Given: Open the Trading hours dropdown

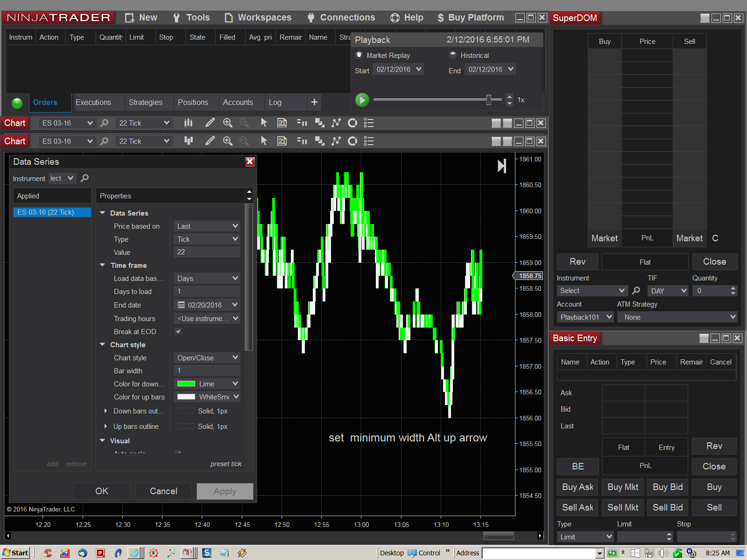Looking at the screenshot, I should (x=207, y=318).
